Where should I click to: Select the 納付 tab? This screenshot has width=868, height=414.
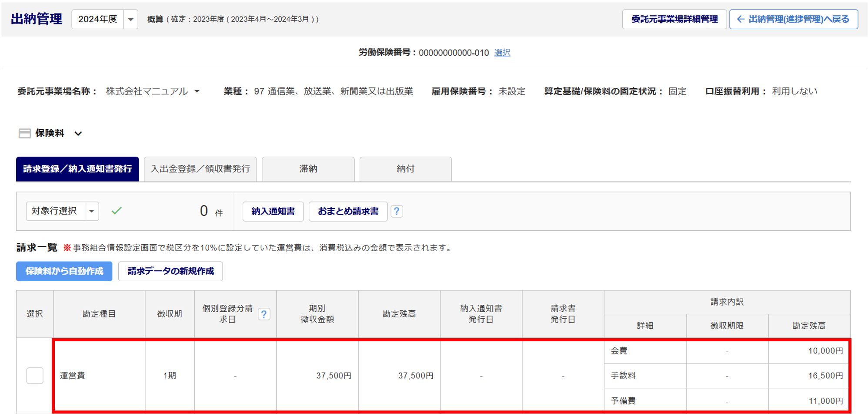[x=405, y=169]
